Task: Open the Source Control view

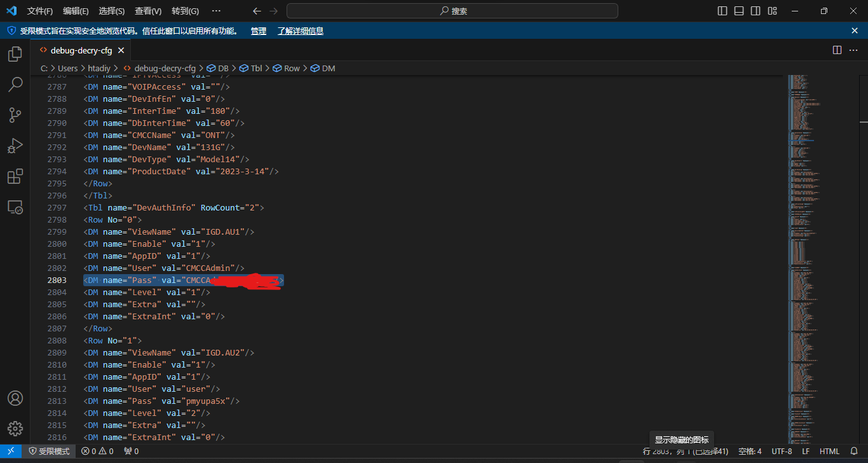Action: (x=15, y=115)
